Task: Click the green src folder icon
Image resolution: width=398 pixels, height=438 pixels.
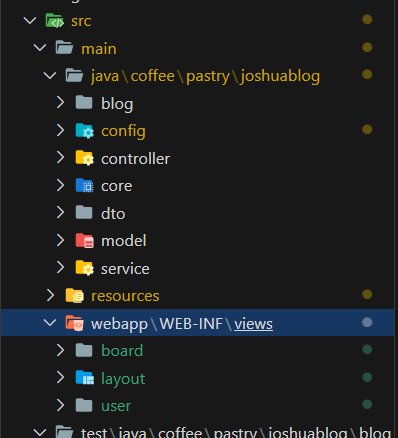Action: [x=54, y=21]
